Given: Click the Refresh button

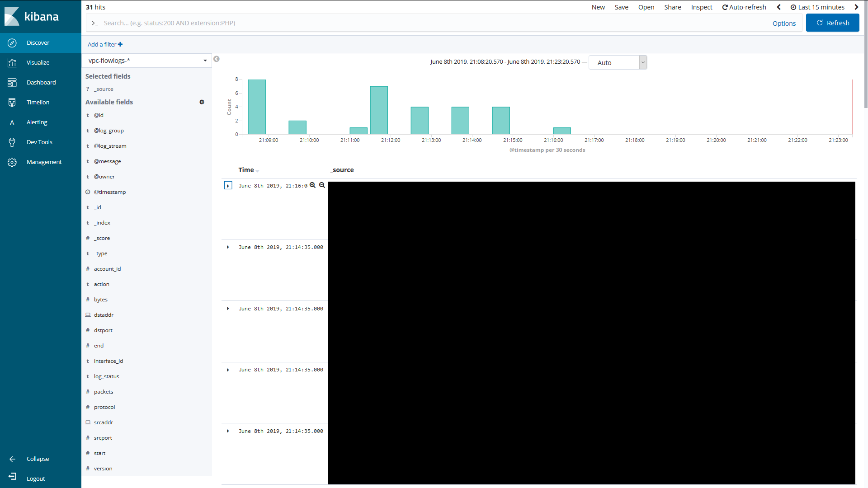Looking at the screenshot, I should (x=832, y=23).
